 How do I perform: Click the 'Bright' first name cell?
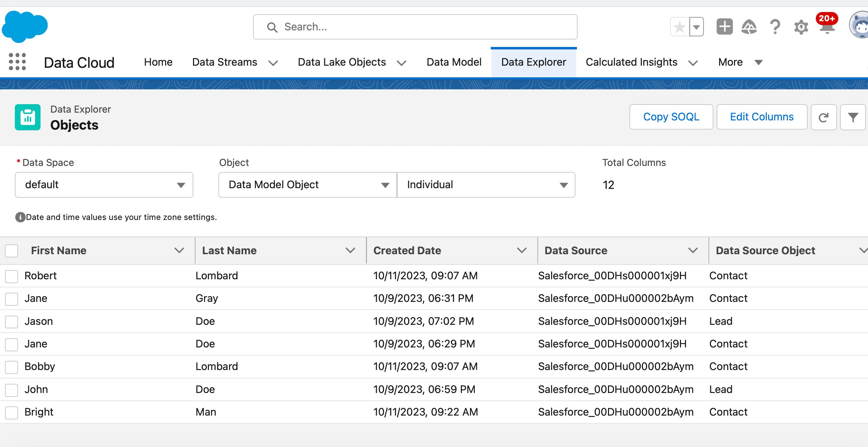39,412
